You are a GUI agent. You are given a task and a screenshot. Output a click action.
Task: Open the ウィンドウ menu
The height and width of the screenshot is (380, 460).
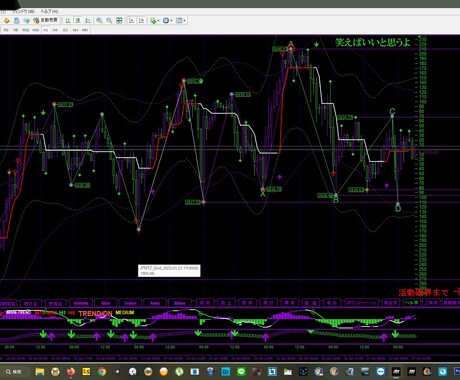pos(23,12)
